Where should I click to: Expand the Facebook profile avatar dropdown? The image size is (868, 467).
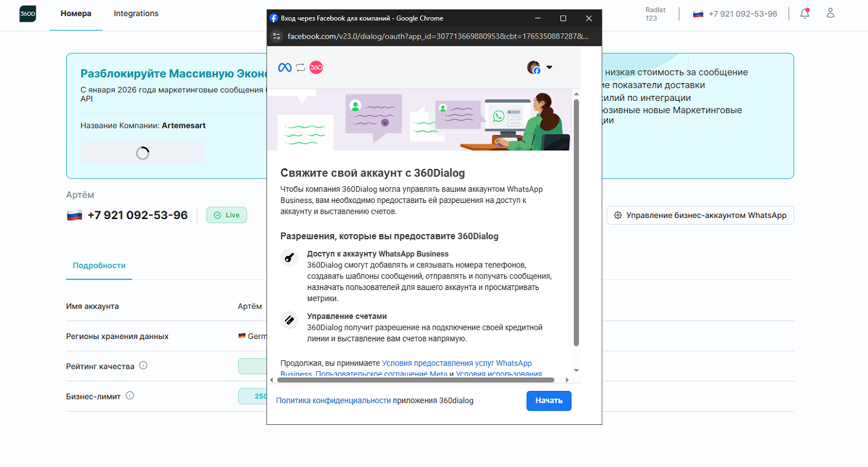click(x=540, y=67)
